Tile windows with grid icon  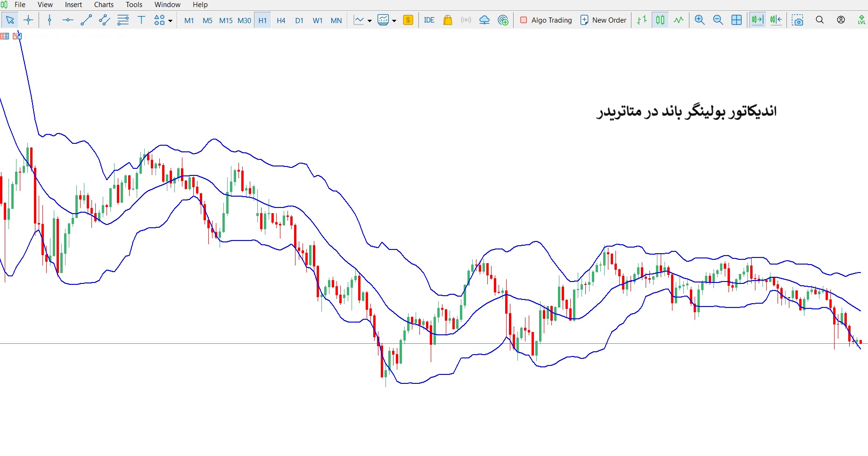click(737, 20)
